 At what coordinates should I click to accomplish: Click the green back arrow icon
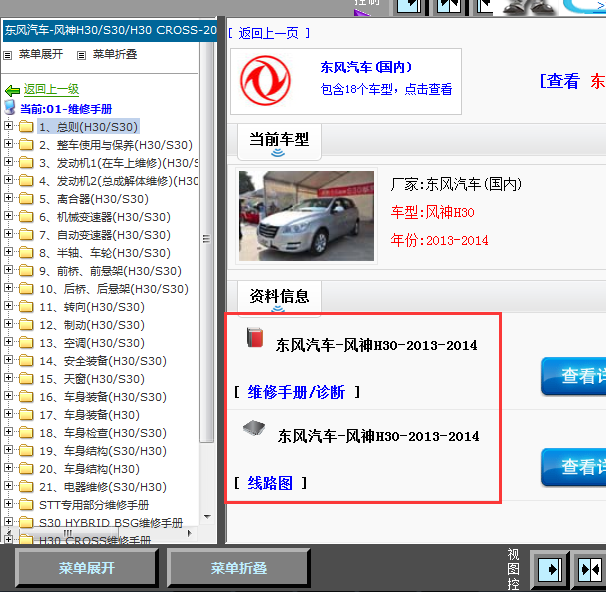tap(12, 91)
